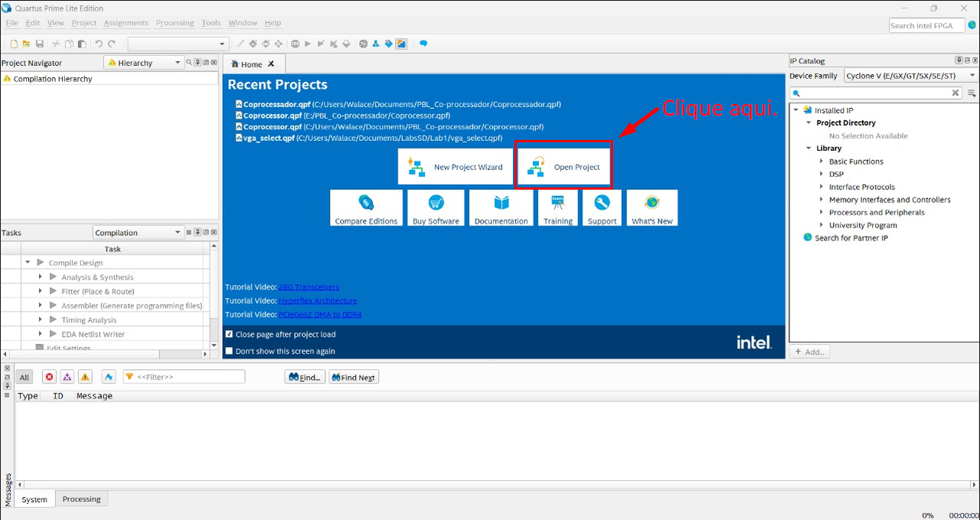
Task: Switch to the System messages tab
Action: pos(34,499)
